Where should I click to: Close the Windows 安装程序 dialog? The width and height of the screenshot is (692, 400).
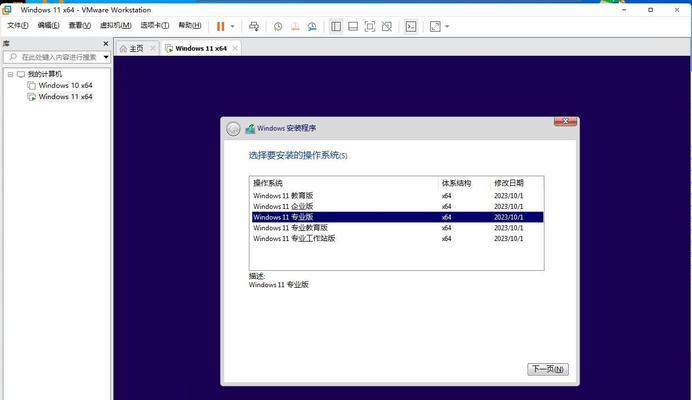point(565,121)
